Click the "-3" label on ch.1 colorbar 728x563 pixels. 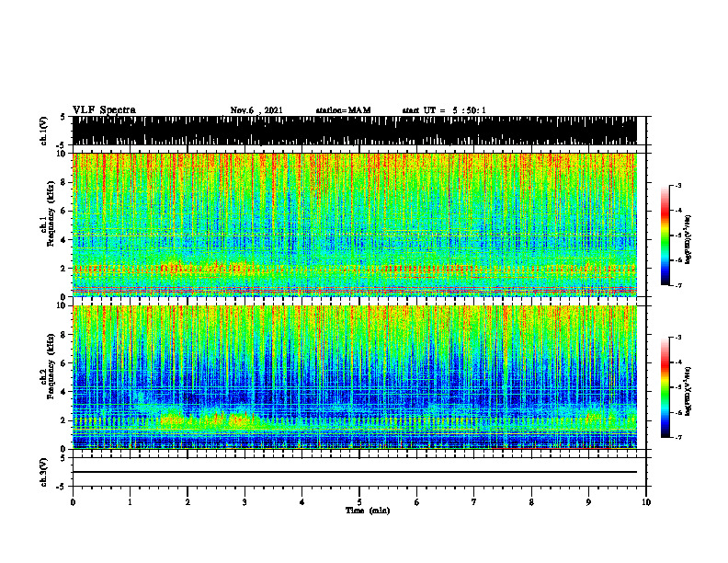tap(677, 185)
